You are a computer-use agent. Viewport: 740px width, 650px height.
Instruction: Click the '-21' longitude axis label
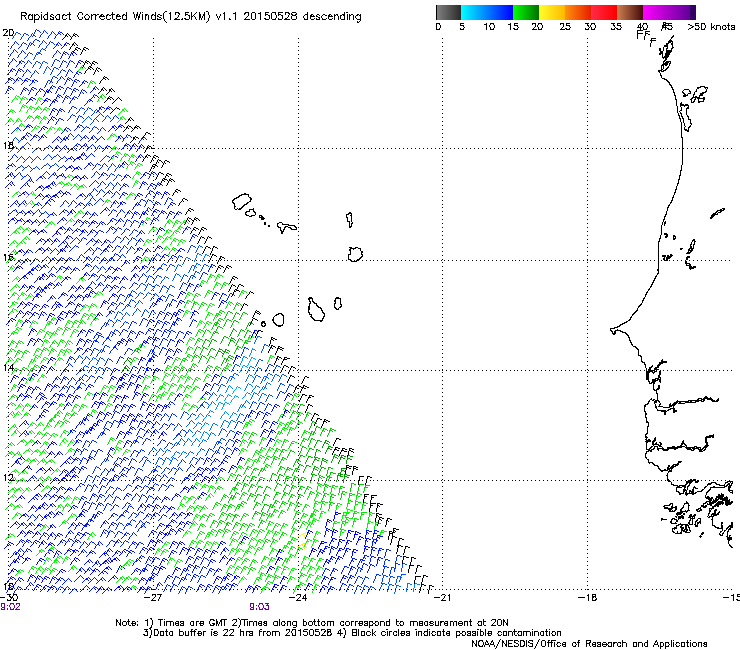coord(442,598)
